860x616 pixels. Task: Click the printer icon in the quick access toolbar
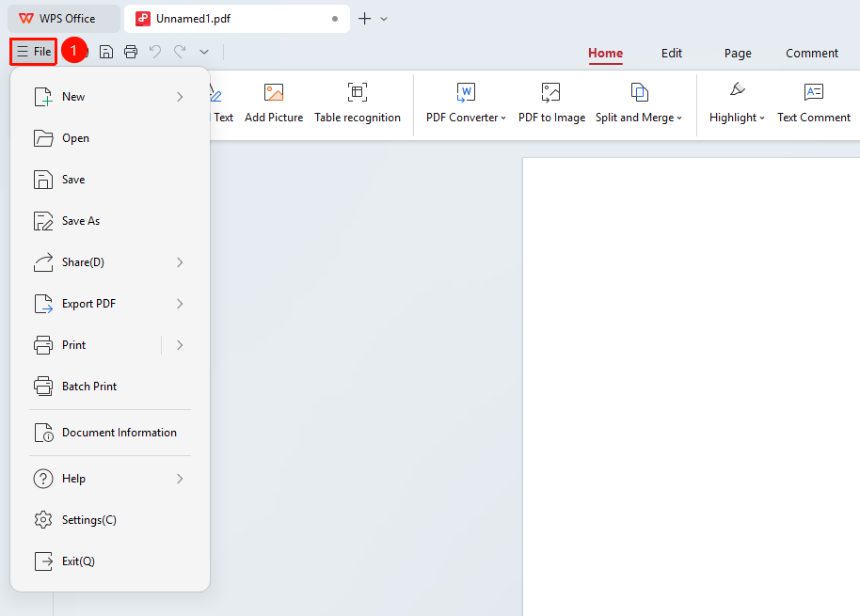coord(131,52)
